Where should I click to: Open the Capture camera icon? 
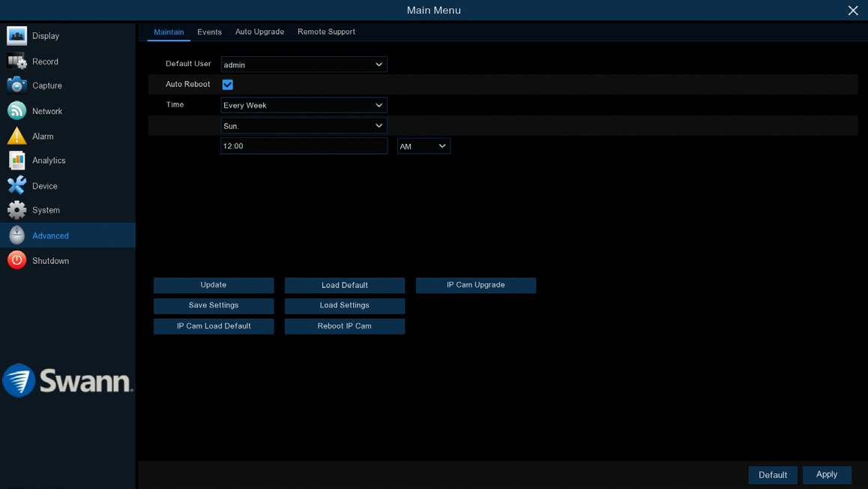(x=16, y=85)
